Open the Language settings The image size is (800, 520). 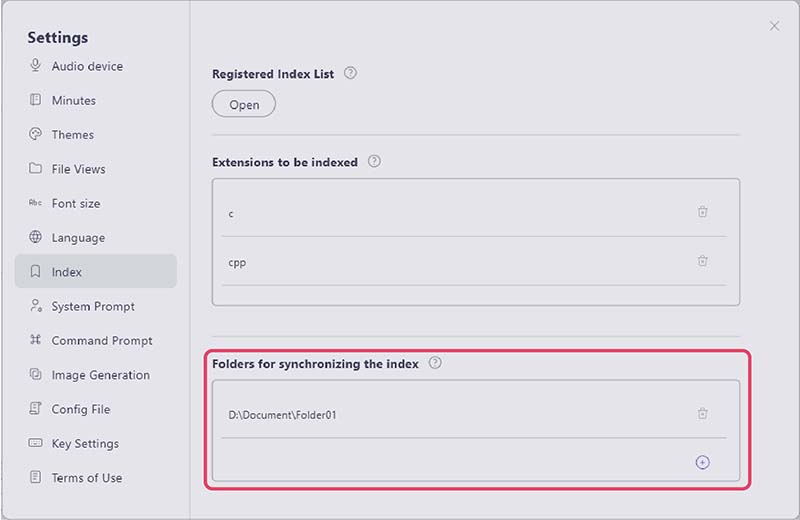(x=78, y=238)
